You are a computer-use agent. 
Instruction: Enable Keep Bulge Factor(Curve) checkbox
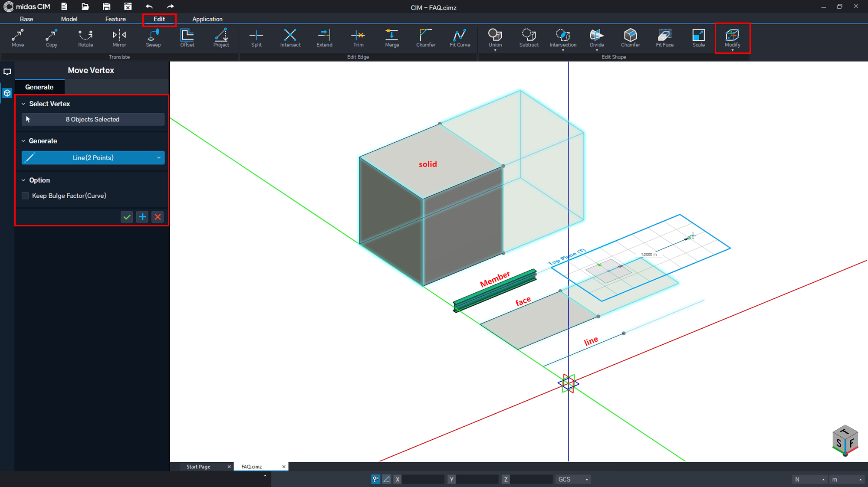pos(26,196)
